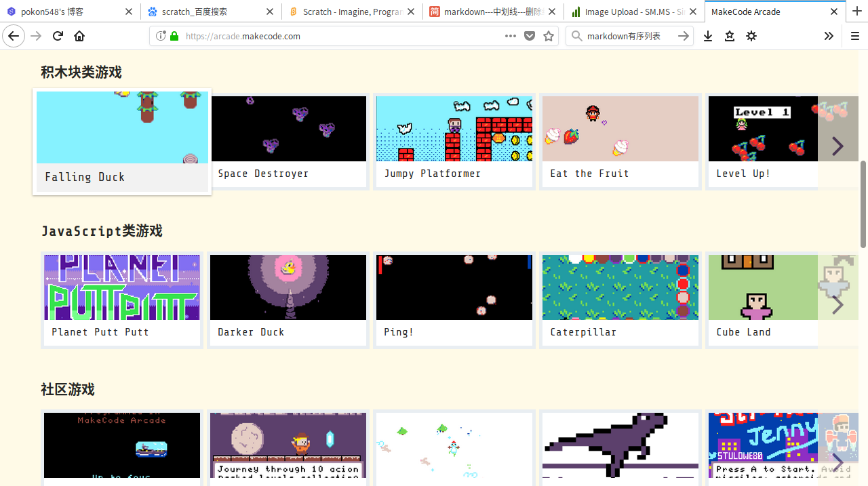Open page actions three-dot menu
Image resolution: width=868 pixels, height=486 pixels.
511,36
